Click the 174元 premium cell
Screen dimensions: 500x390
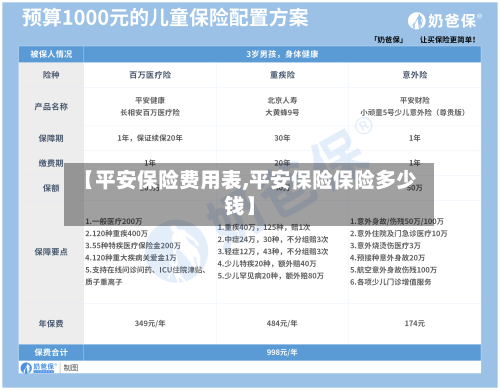pos(415,323)
